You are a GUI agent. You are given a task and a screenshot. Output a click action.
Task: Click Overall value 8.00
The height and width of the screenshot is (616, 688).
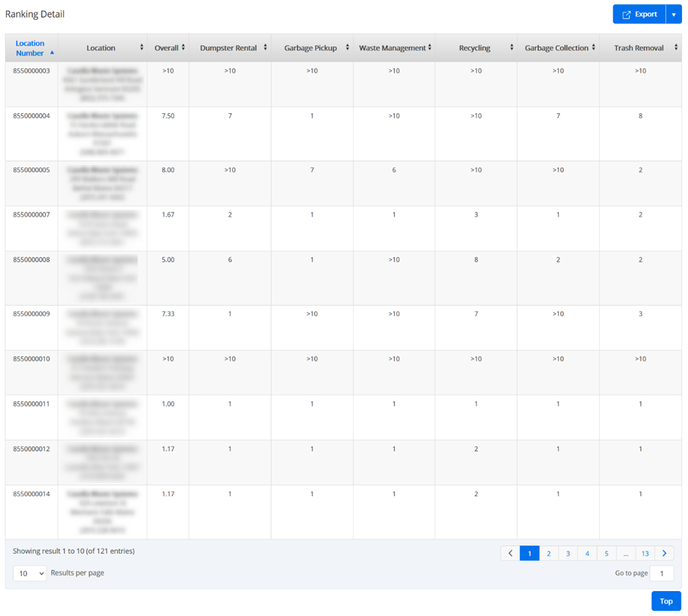tap(168, 170)
